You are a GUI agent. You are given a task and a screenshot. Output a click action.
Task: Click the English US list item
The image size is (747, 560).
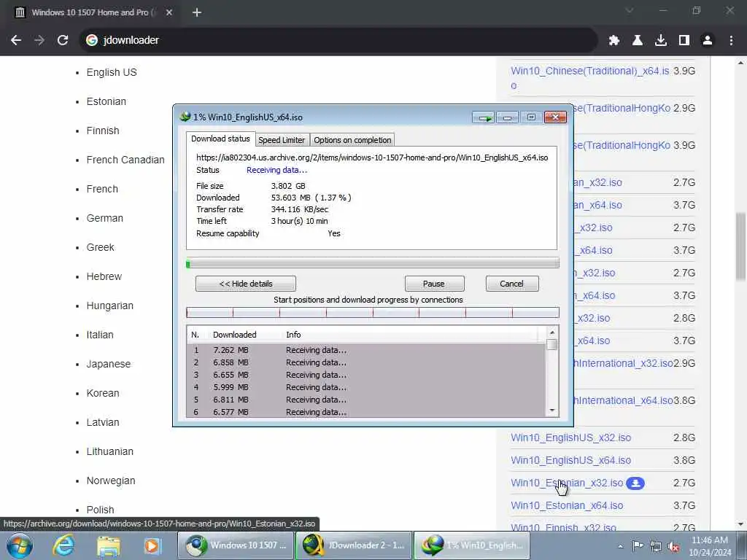pyautogui.click(x=112, y=72)
